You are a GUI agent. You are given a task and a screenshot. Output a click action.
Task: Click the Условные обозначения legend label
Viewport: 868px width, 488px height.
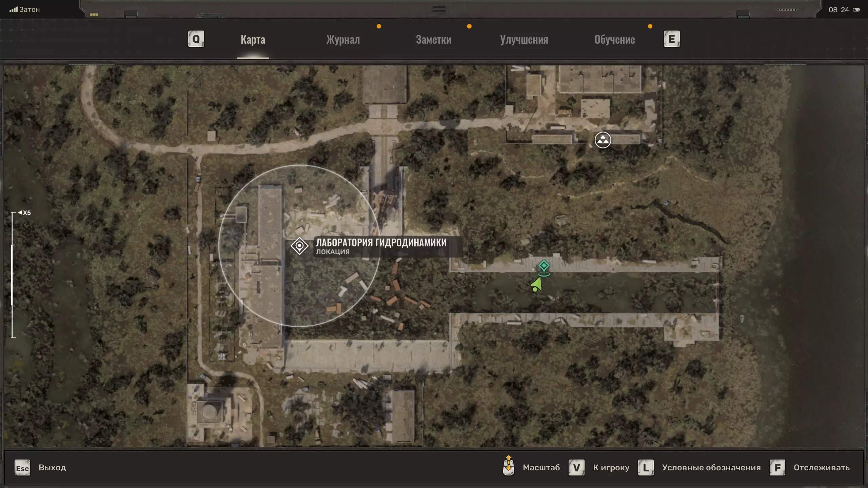[x=711, y=468]
